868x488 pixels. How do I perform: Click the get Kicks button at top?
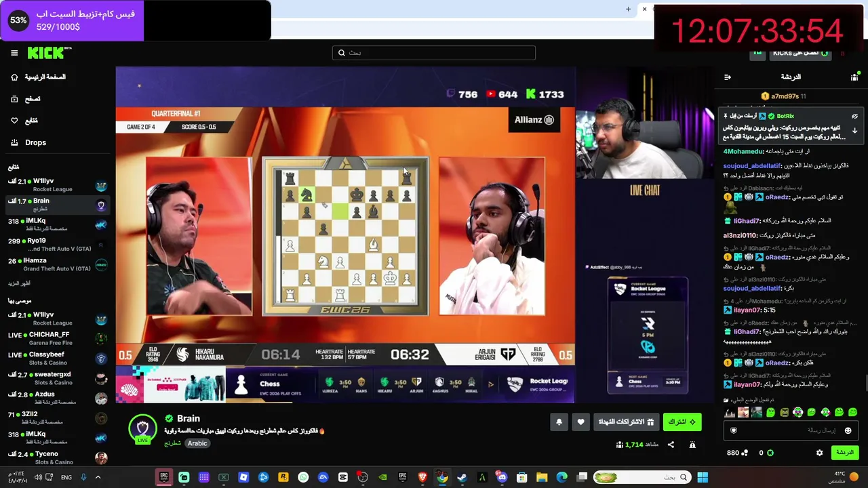pos(801,53)
